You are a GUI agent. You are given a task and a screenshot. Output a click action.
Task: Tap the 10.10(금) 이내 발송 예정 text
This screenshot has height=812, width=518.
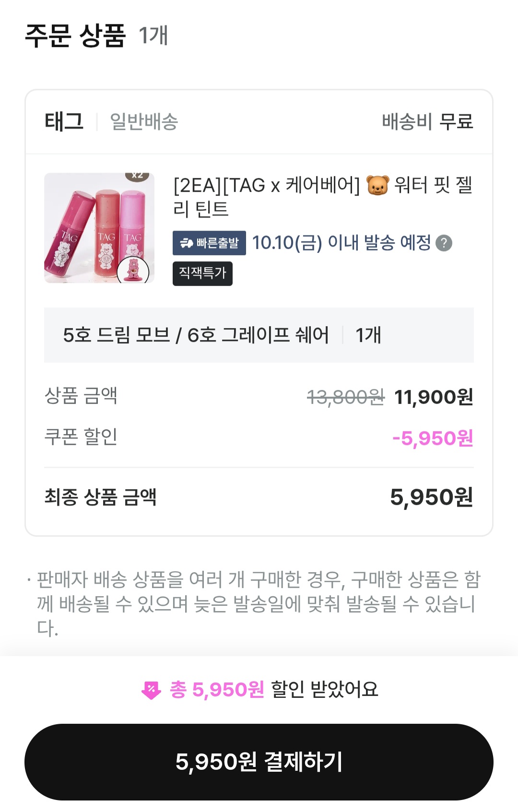click(x=341, y=243)
